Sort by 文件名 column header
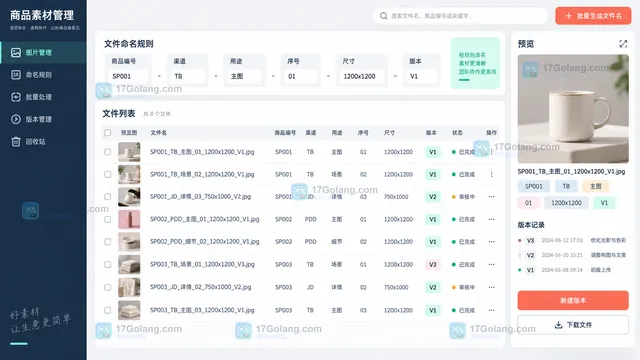The height and width of the screenshot is (360, 640). click(x=158, y=133)
